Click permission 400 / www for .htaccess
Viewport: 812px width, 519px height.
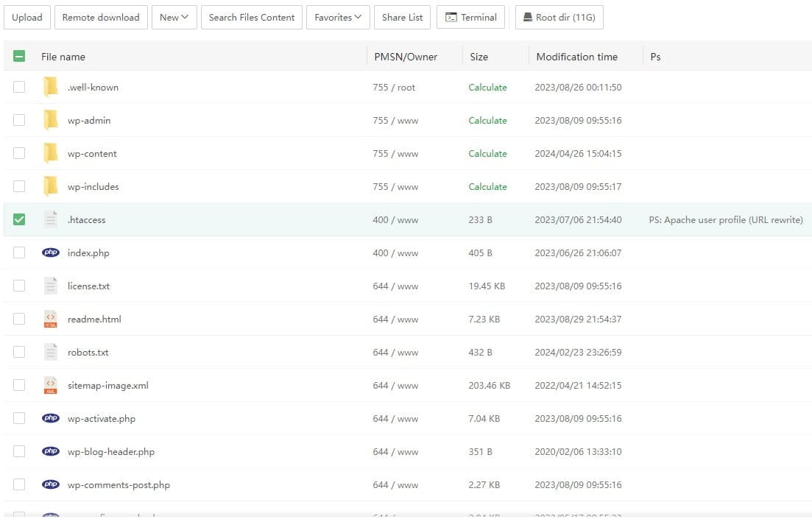pos(395,219)
